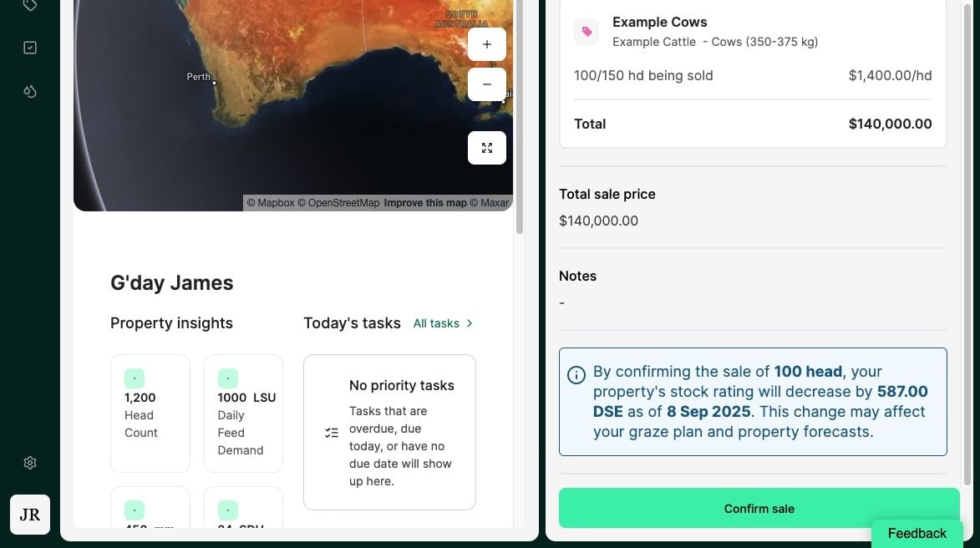Viewport: 980px width, 548px height.
Task: Open the tags icon in sidebar
Action: (30, 5)
